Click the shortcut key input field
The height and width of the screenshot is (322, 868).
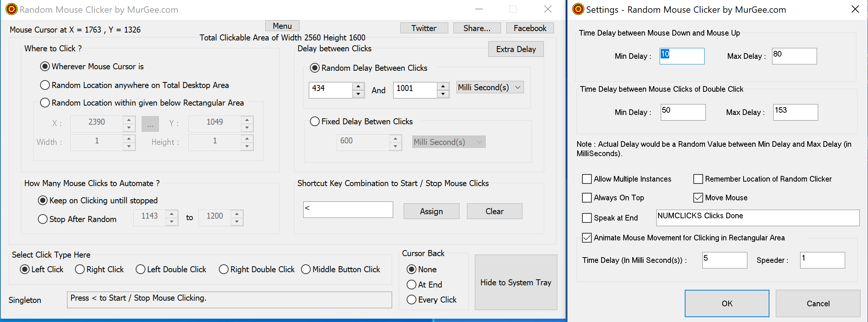[x=348, y=210]
